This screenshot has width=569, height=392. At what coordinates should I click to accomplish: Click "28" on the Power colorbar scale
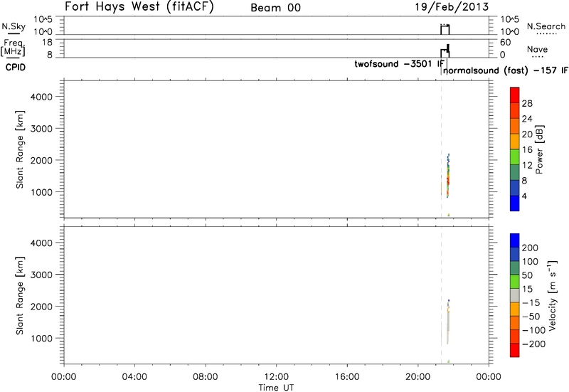(527, 103)
